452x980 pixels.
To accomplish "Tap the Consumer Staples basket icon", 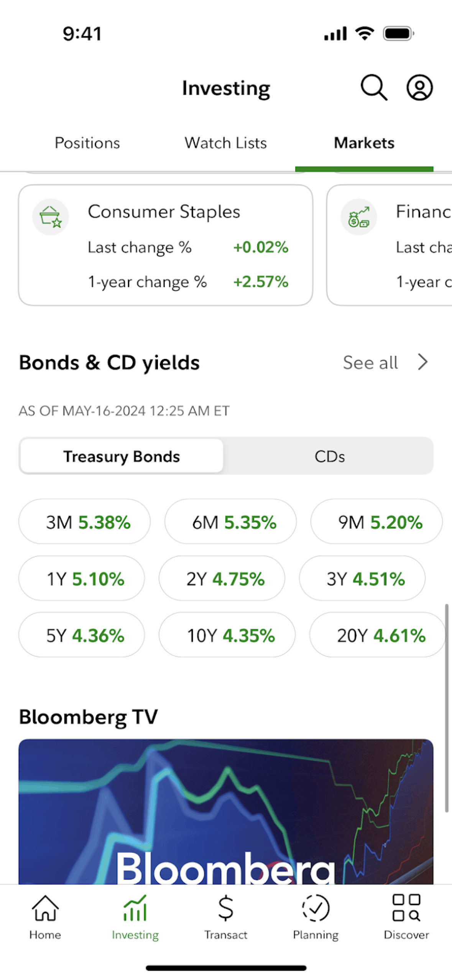I will 51,217.
